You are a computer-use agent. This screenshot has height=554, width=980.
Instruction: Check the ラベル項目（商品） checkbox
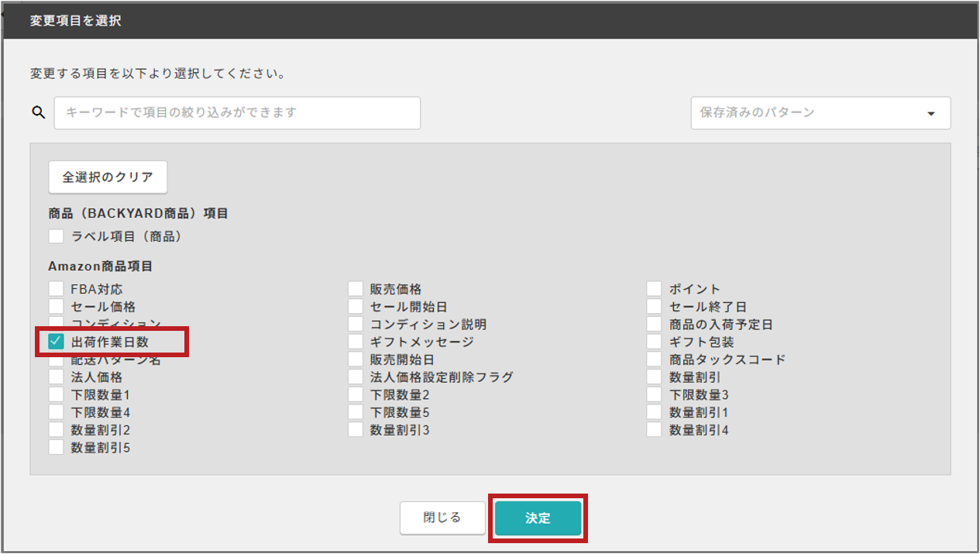(56, 236)
